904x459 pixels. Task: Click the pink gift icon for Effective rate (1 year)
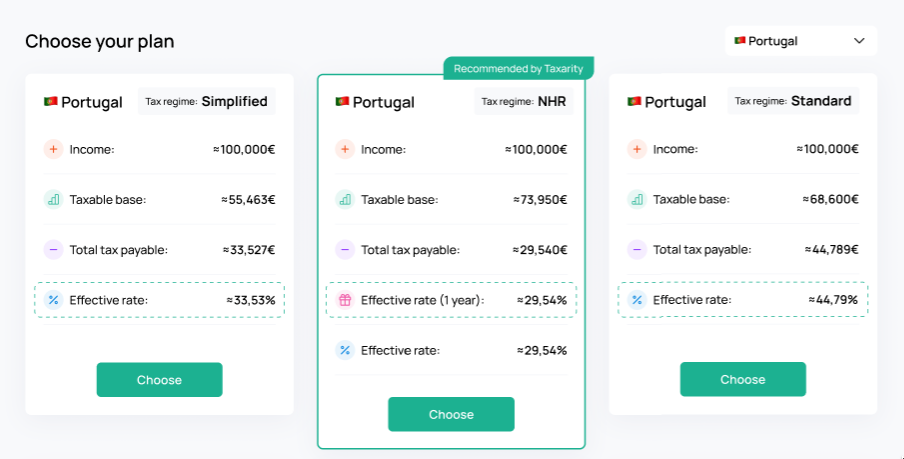point(345,300)
